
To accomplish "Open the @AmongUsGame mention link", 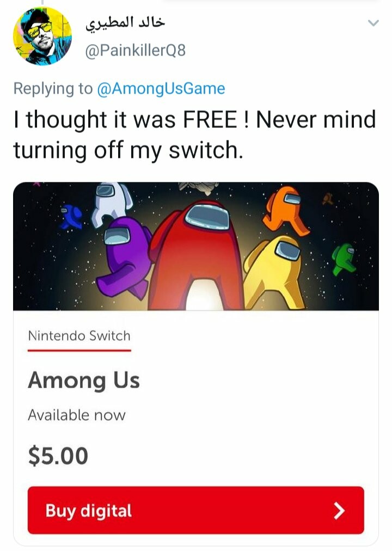I will pyautogui.click(x=161, y=89).
